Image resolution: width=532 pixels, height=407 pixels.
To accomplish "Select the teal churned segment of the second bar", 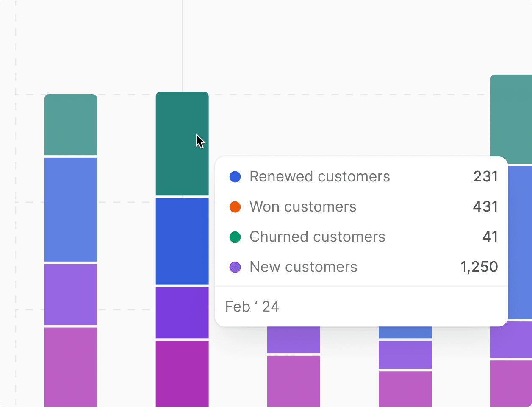I will [182, 144].
